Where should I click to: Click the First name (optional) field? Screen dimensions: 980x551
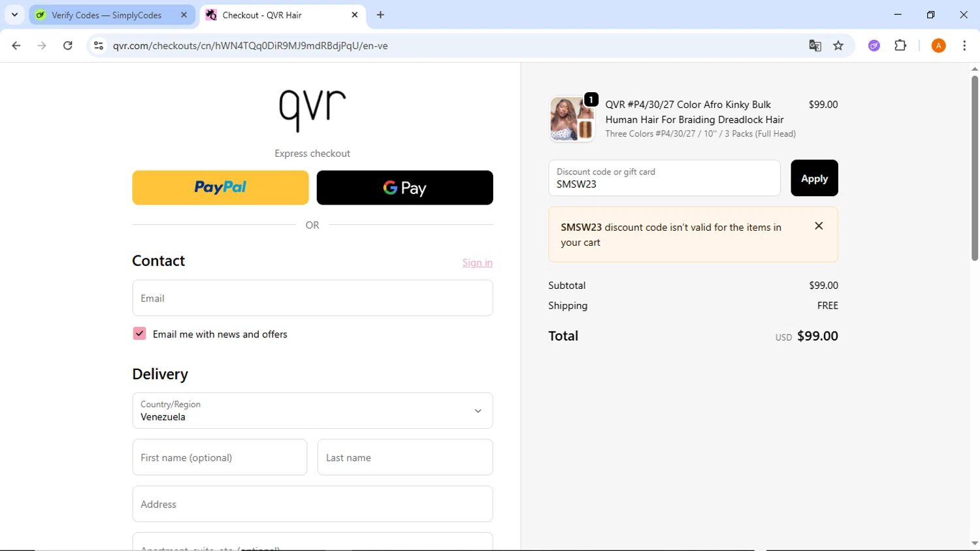coord(220,458)
